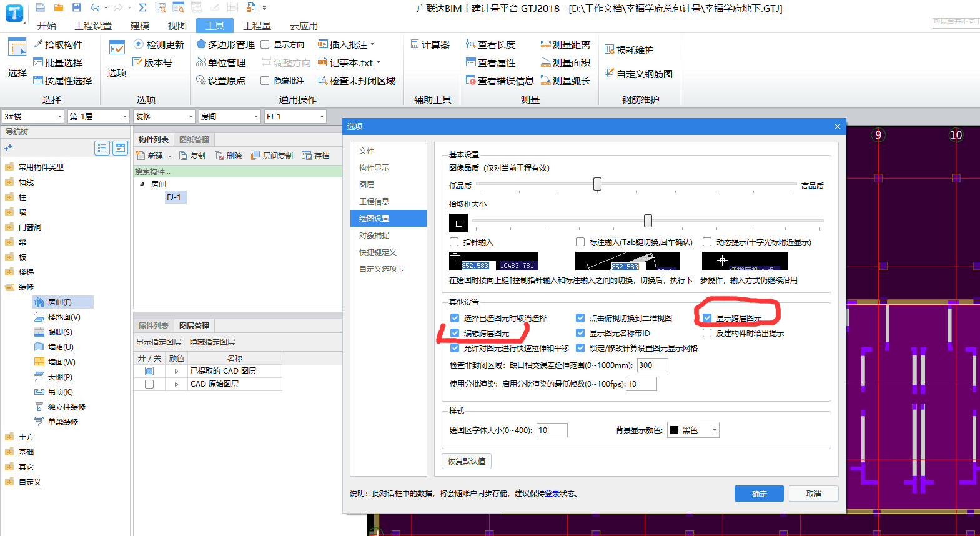980x536 pixels.
Task: Toggle 指针输入 checkbox
Action: (x=454, y=242)
